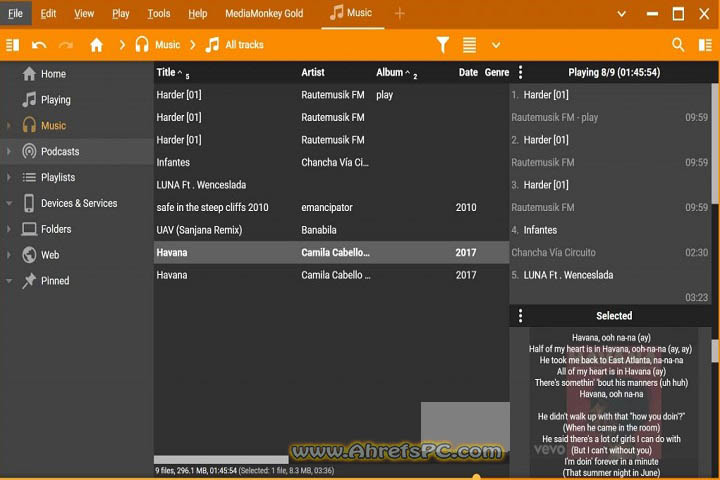Sort by the Artist column header
The image size is (720, 480).
tap(313, 72)
